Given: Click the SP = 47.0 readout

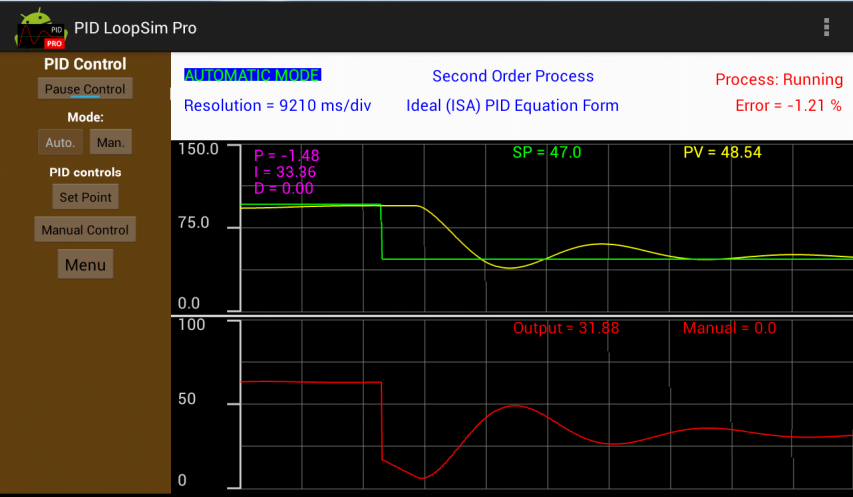Looking at the screenshot, I should 547,152.
